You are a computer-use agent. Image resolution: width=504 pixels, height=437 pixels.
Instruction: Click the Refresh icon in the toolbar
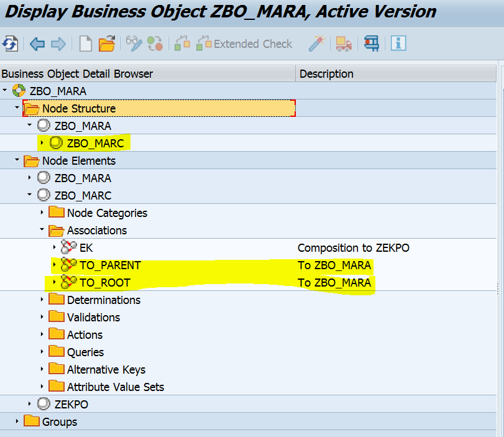pos(9,44)
